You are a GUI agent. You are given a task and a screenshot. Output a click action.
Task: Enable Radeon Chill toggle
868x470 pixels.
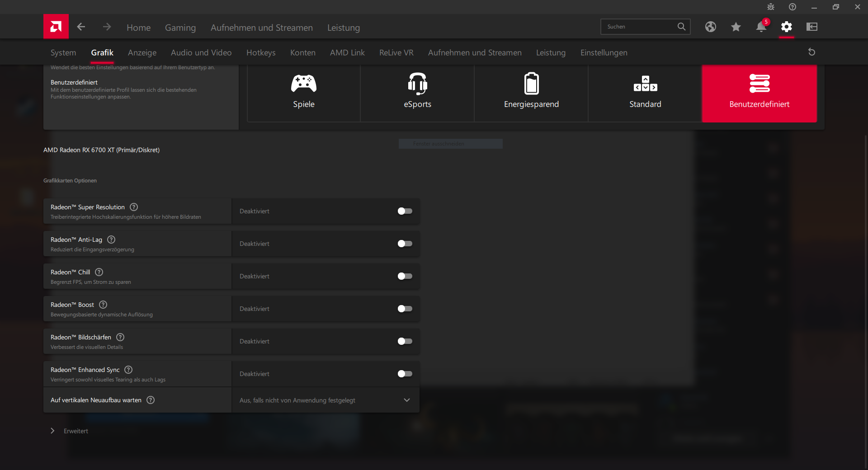[x=405, y=276]
